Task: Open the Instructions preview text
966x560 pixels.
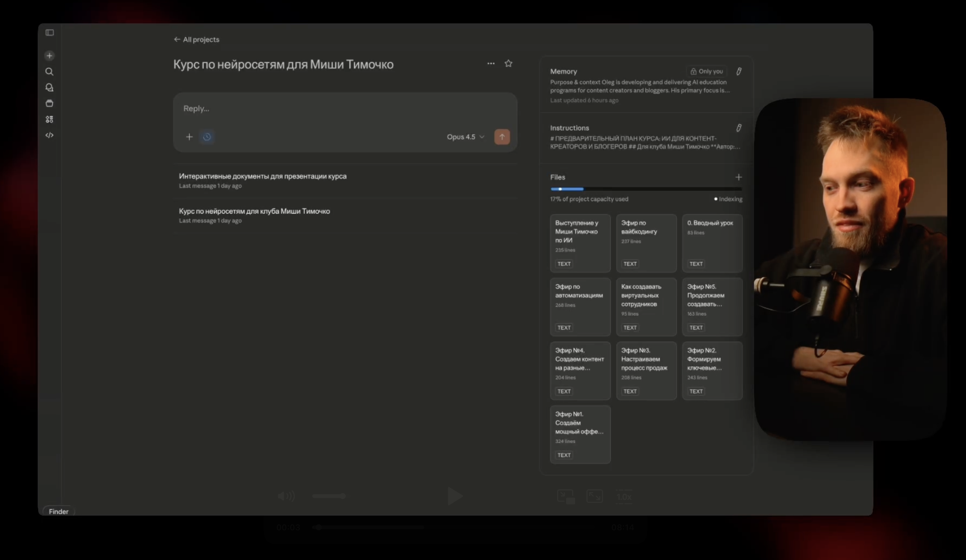Action: point(645,142)
